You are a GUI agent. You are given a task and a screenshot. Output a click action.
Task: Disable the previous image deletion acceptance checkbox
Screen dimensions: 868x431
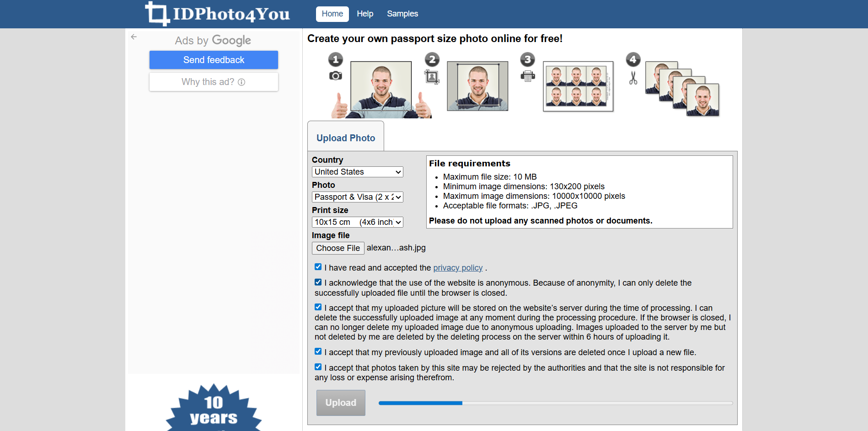318,351
